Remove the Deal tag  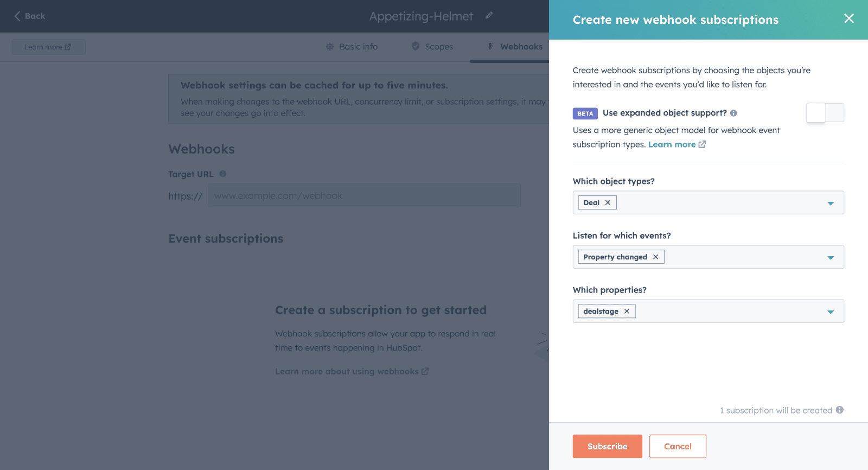click(x=608, y=202)
